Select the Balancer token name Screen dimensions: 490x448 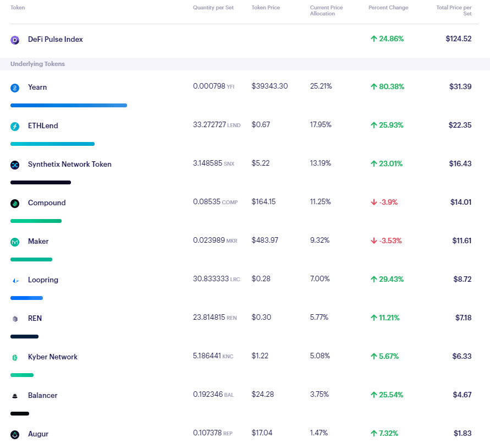point(43,396)
